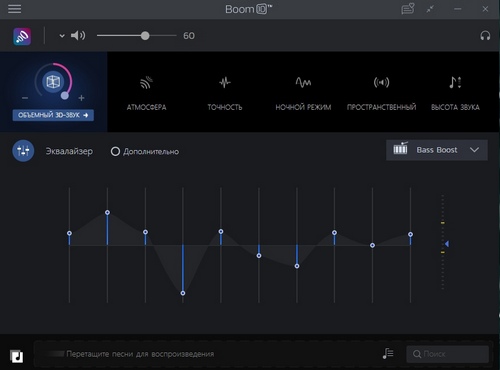Click the sixth equalizer band handle

point(259,256)
